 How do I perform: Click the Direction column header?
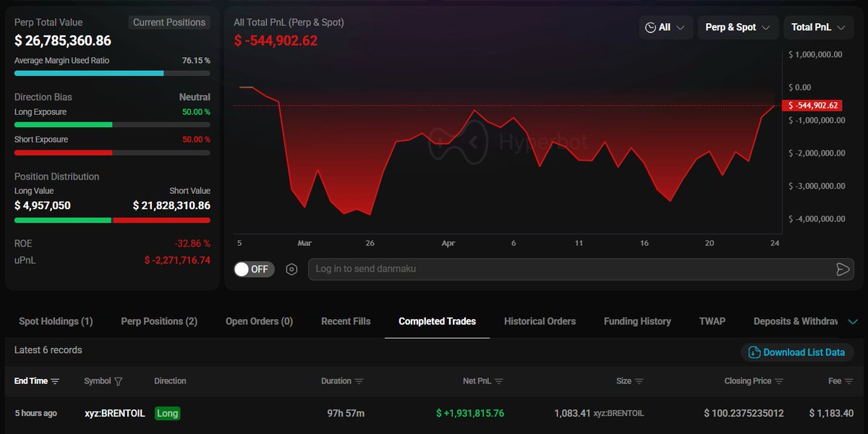(x=170, y=381)
